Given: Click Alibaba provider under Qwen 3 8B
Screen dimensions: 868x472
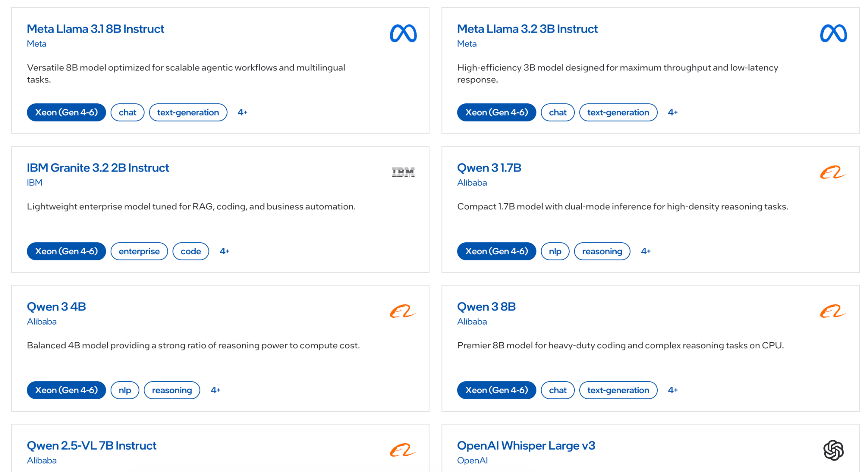Looking at the screenshot, I should click(472, 322).
